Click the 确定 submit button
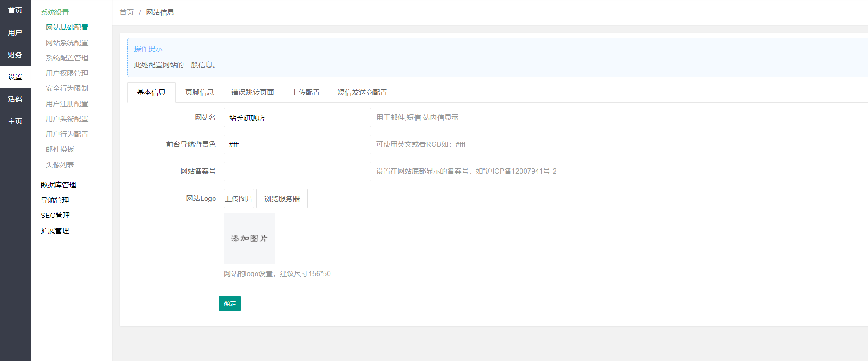 (229, 303)
